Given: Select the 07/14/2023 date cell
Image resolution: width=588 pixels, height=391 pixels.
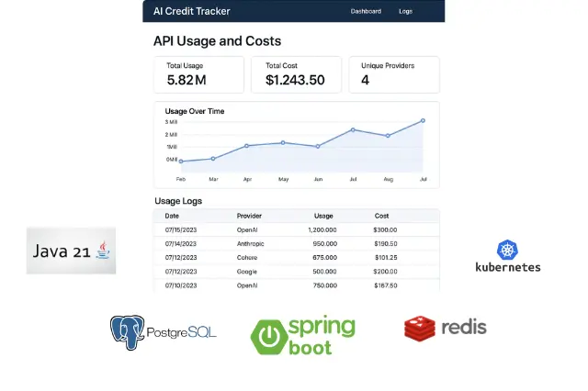Looking at the screenshot, I should click(x=181, y=244).
